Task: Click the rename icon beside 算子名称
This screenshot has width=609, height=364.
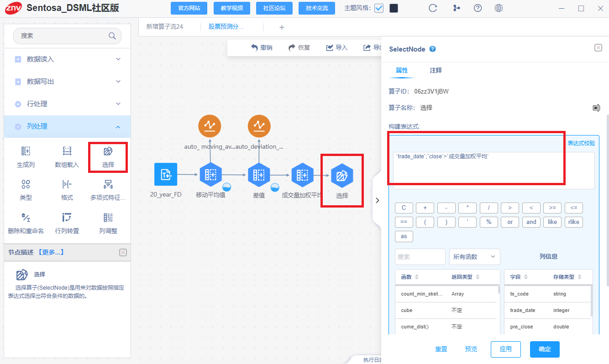Action: pos(596,108)
